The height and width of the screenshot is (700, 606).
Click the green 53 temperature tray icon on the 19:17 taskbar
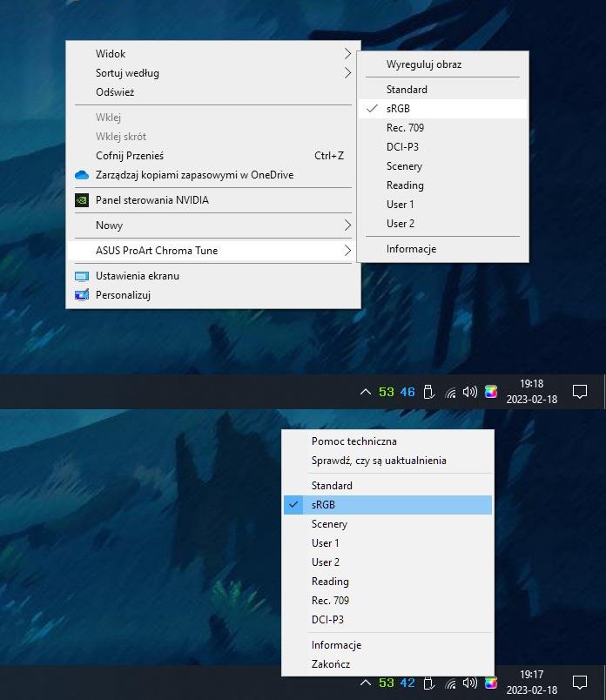[387, 683]
